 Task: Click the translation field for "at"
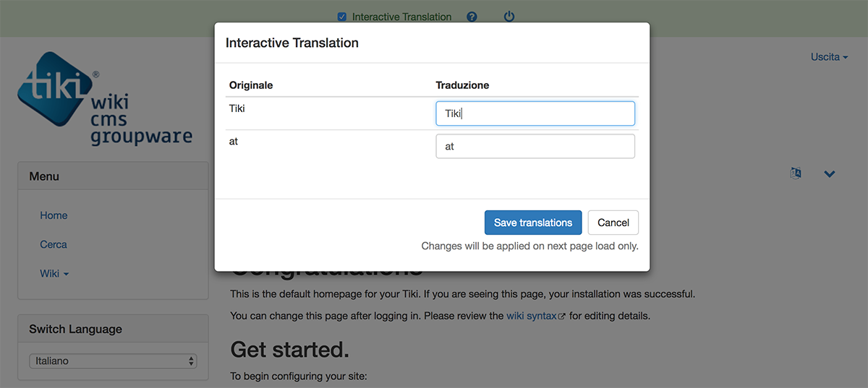[x=535, y=146]
